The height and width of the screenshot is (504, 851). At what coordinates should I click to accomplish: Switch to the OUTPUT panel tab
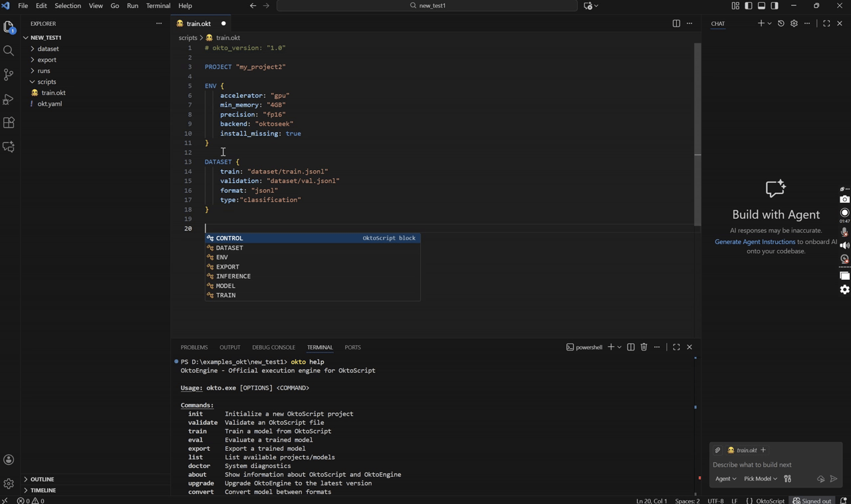pyautogui.click(x=229, y=346)
